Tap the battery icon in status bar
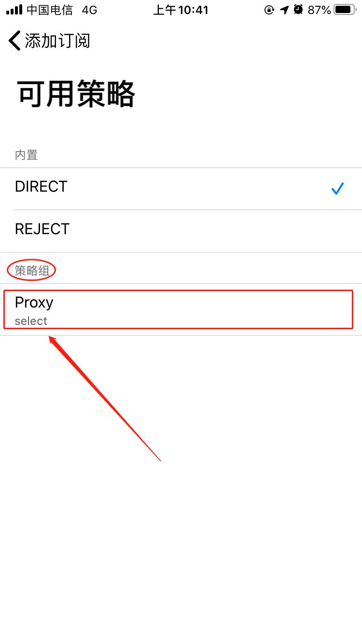 (x=345, y=10)
